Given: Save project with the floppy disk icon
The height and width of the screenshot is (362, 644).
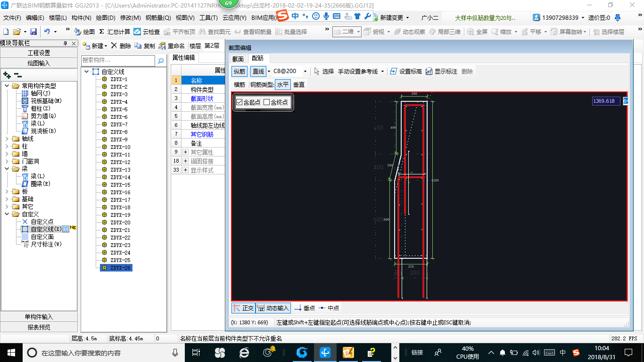Looking at the screenshot, I should [x=33, y=32].
